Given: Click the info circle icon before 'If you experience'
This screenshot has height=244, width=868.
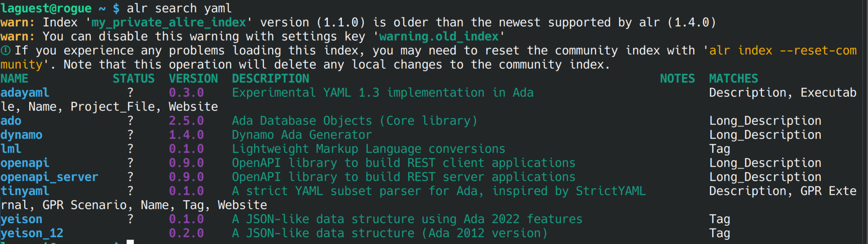Looking at the screenshot, I should pyautogui.click(x=5, y=51).
